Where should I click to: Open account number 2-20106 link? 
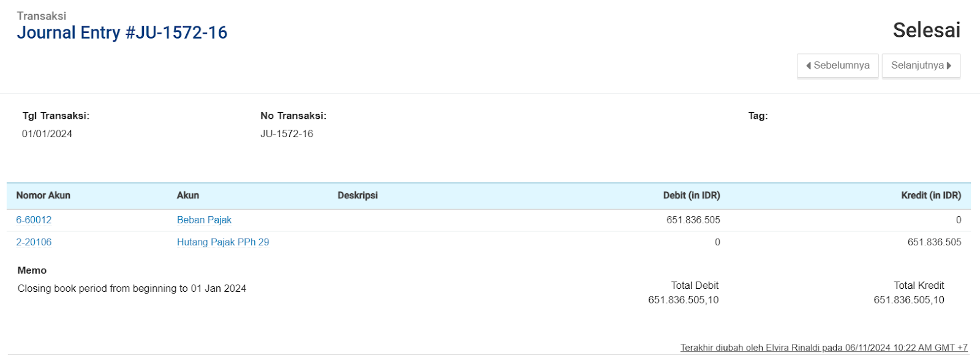coord(34,242)
